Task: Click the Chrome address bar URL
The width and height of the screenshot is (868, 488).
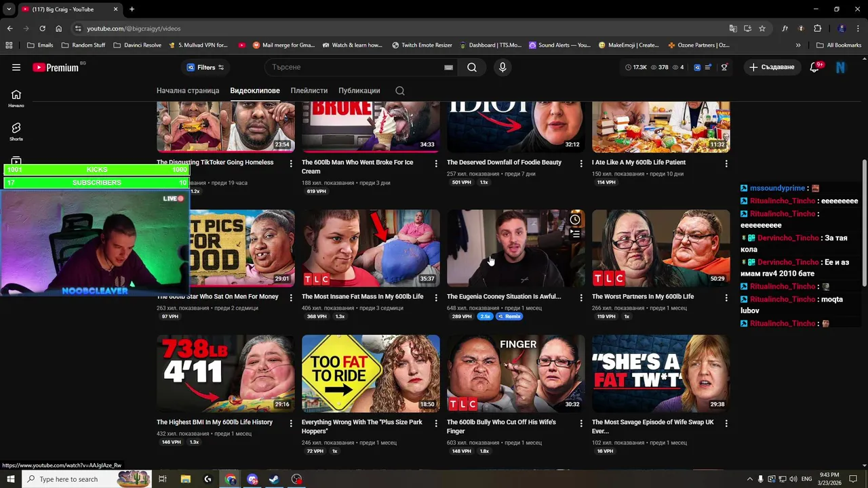Action: (x=134, y=28)
